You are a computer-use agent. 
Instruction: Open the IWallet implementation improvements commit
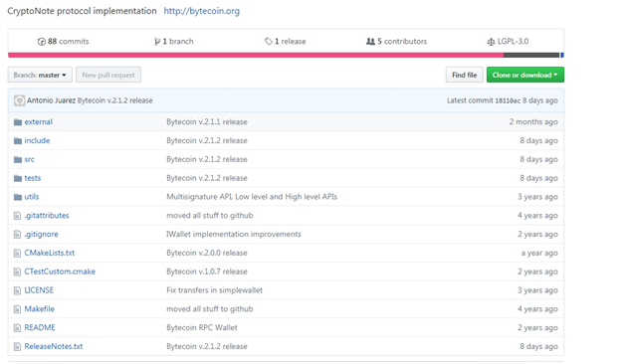234,234
